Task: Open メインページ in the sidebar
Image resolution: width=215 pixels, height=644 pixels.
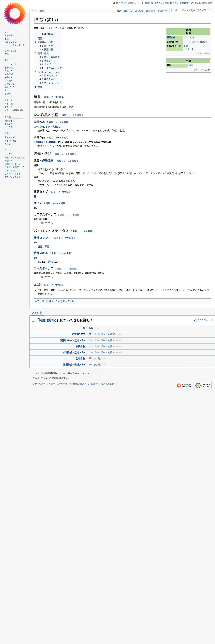Action: 11,32
